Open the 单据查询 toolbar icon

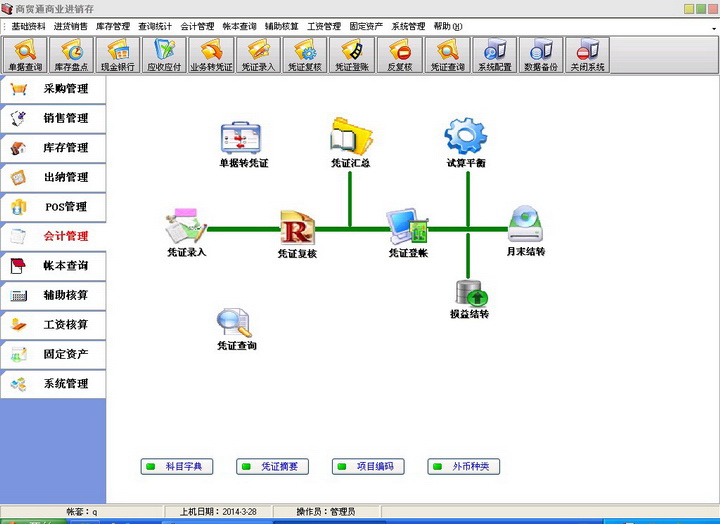(25, 55)
